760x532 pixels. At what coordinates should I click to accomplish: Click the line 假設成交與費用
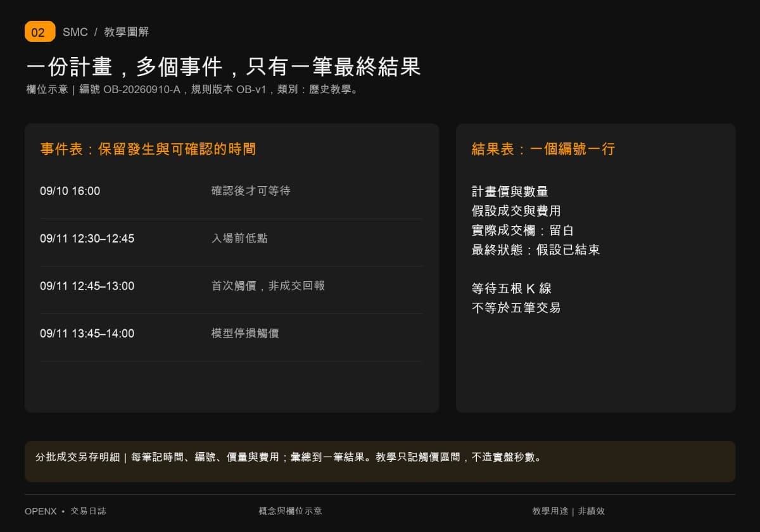tap(516, 211)
